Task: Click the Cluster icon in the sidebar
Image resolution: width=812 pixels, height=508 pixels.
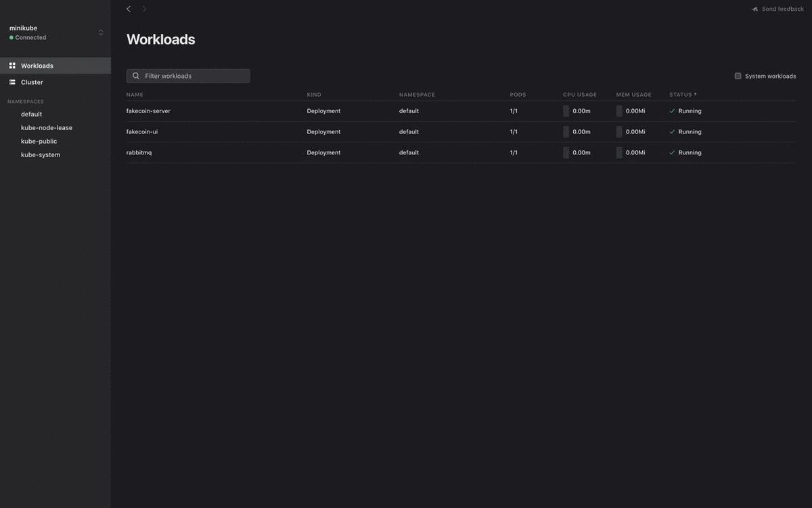Action: pyautogui.click(x=12, y=81)
